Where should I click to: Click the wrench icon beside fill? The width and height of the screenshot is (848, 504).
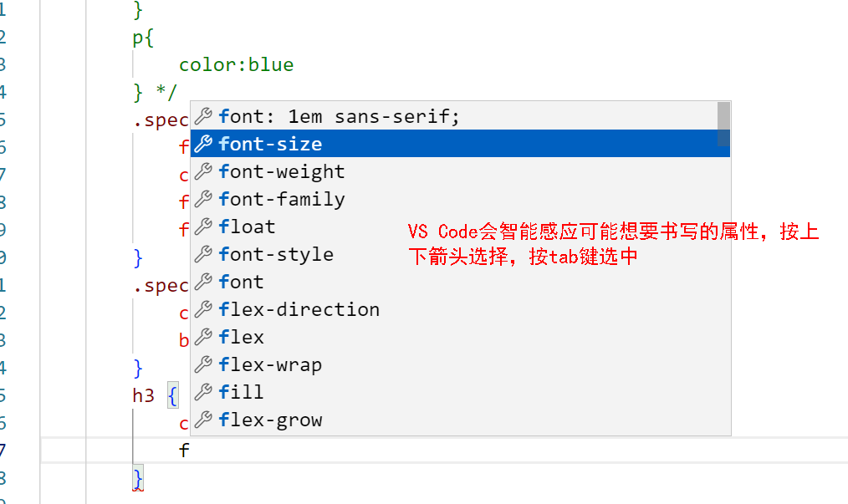click(202, 392)
